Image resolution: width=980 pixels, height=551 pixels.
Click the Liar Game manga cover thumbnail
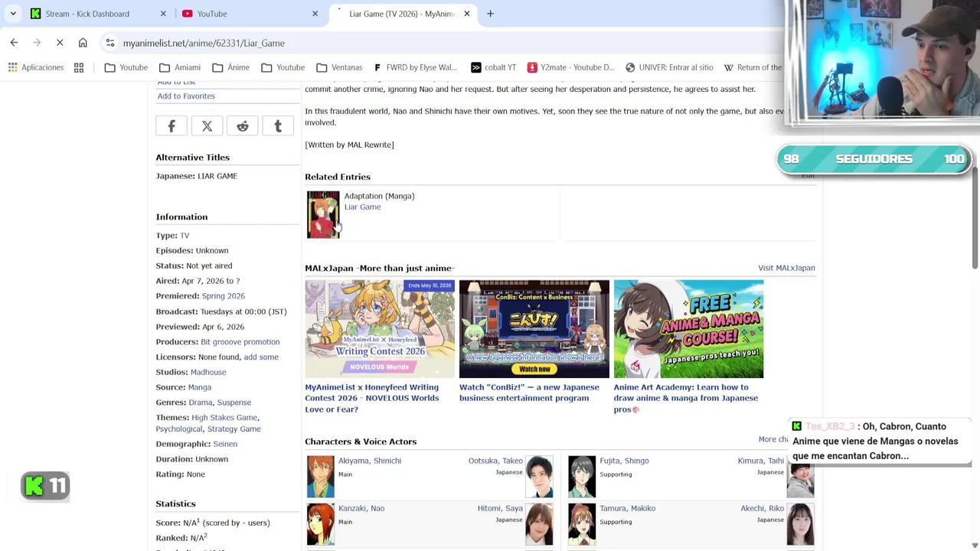tap(323, 214)
